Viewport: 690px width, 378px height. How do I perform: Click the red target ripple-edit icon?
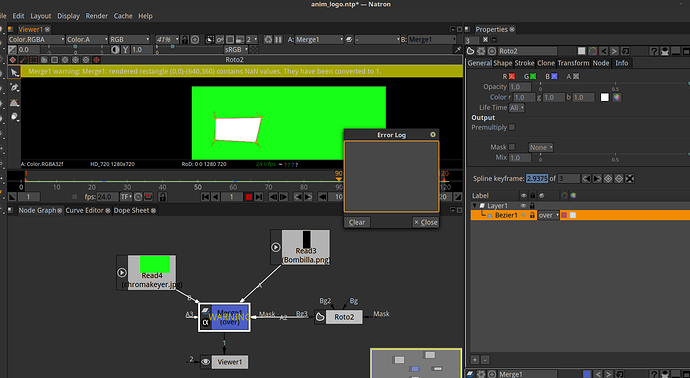96,59
